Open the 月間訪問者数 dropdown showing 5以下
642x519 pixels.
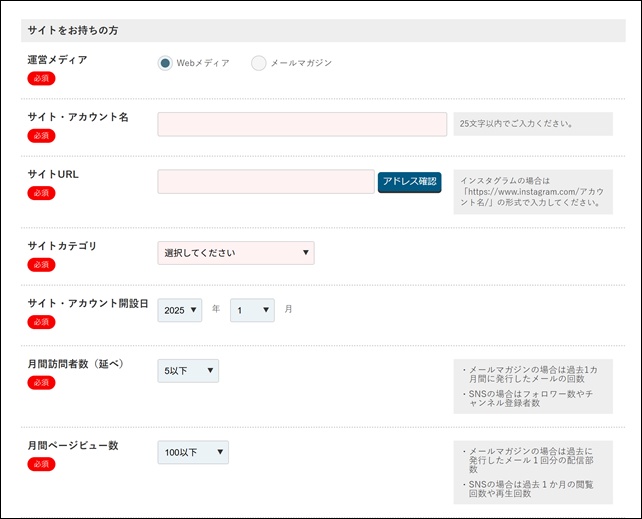[188, 371]
